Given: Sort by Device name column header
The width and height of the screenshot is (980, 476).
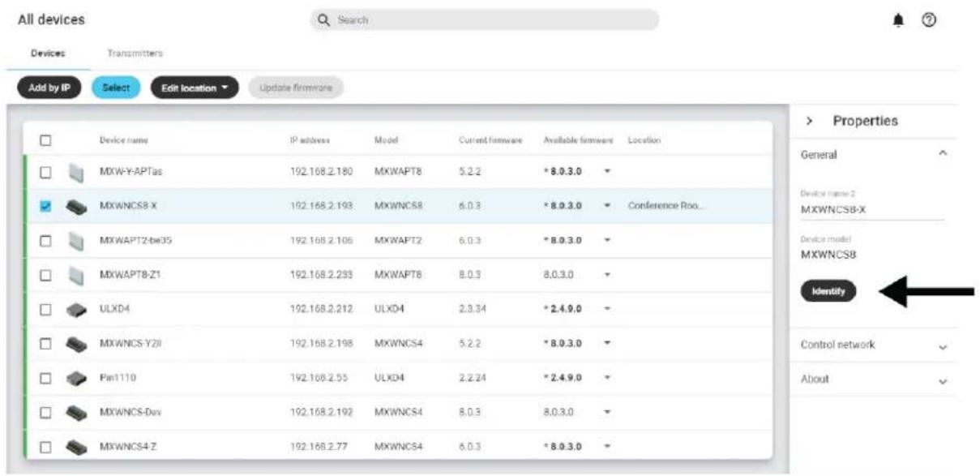Looking at the screenshot, I should coord(123,140).
